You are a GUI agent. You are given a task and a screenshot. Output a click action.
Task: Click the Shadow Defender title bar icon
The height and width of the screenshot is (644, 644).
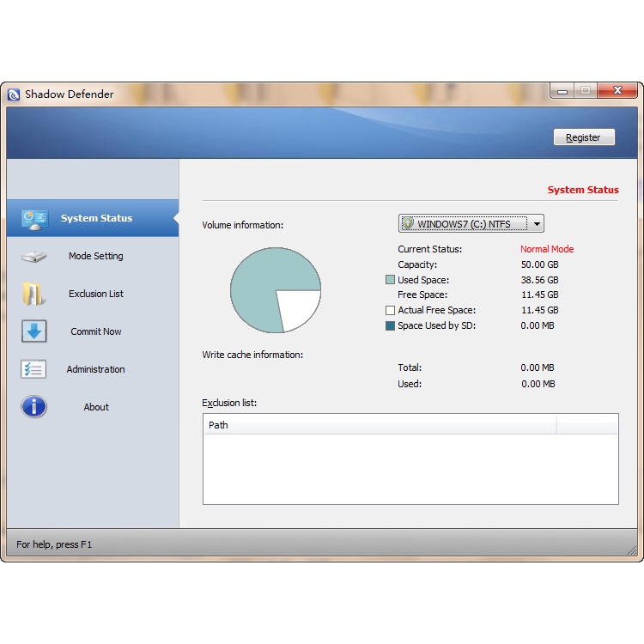point(14,94)
